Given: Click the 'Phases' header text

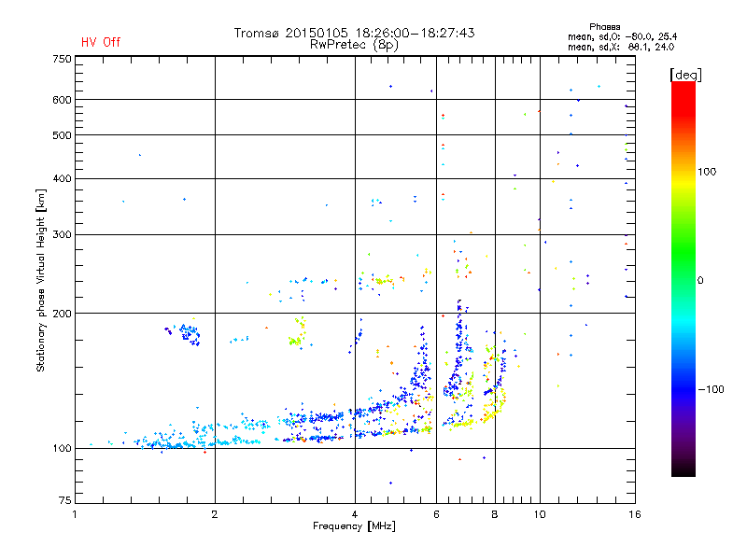Looking at the screenshot, I should coord(604,27).
